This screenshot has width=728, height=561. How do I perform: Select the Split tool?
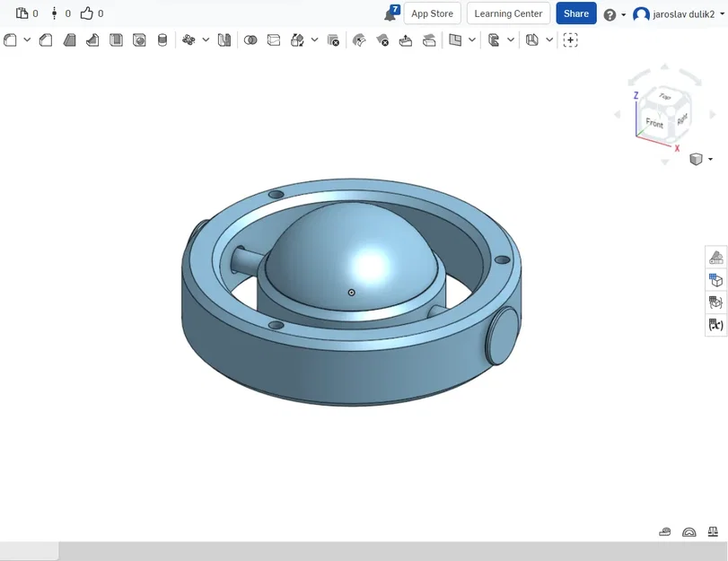coord(274,40)
